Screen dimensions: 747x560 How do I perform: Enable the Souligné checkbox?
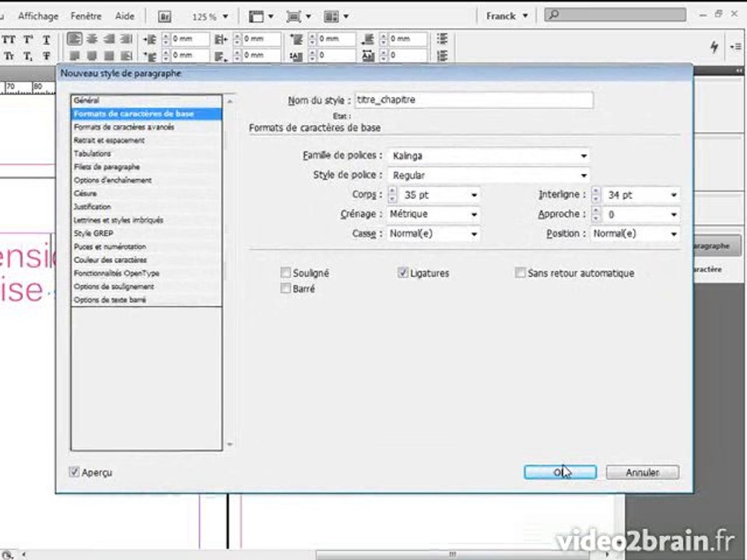tap(286, 273)
